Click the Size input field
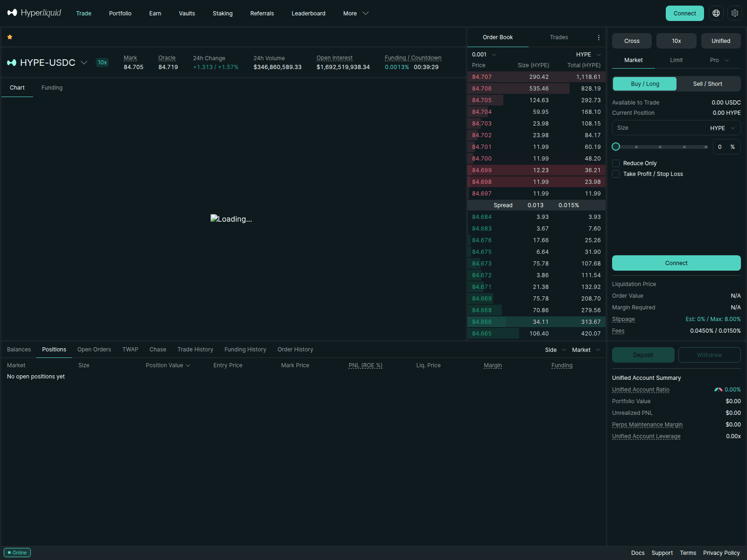 (x=676, y=128)
